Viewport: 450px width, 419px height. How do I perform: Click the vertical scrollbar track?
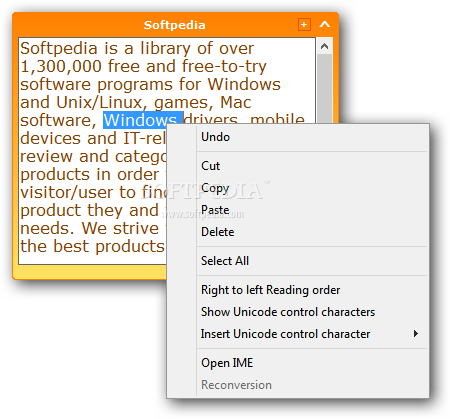(x=324, y=87)
